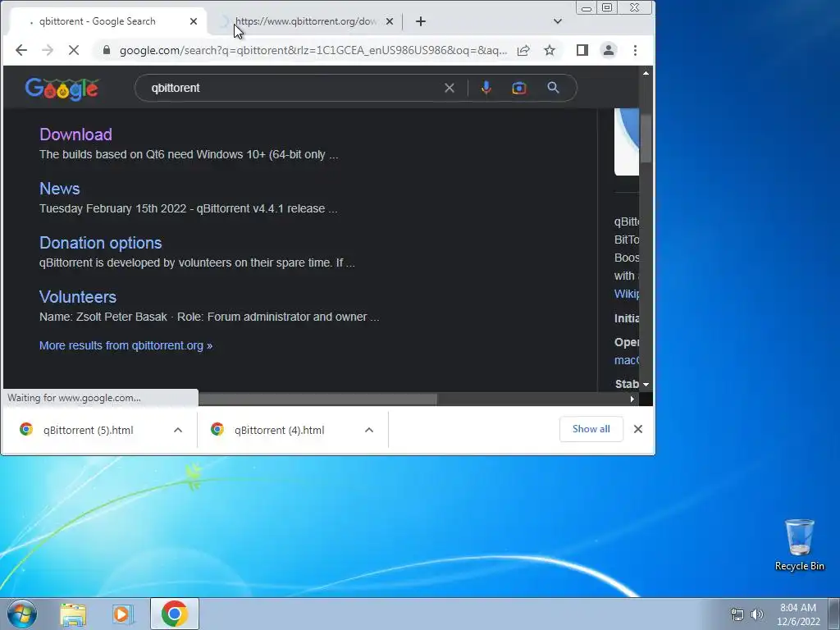
Task: Click More results from qbittorrent.org
Action: [x=126, y=345]
